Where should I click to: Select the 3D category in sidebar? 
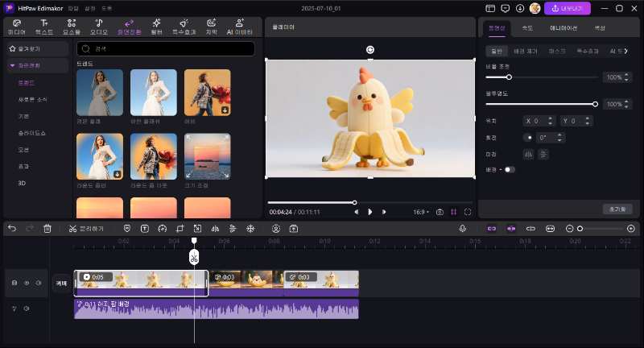click(x=22, y=183)
